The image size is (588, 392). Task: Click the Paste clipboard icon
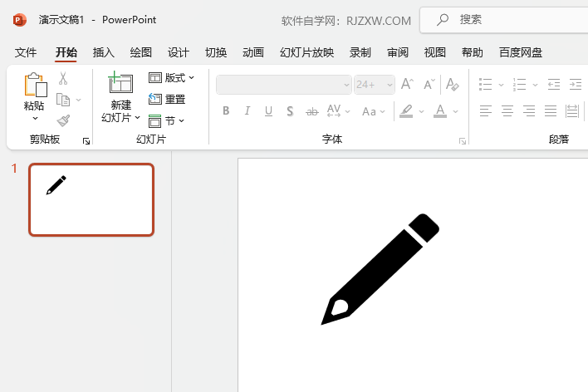[35, 85]
